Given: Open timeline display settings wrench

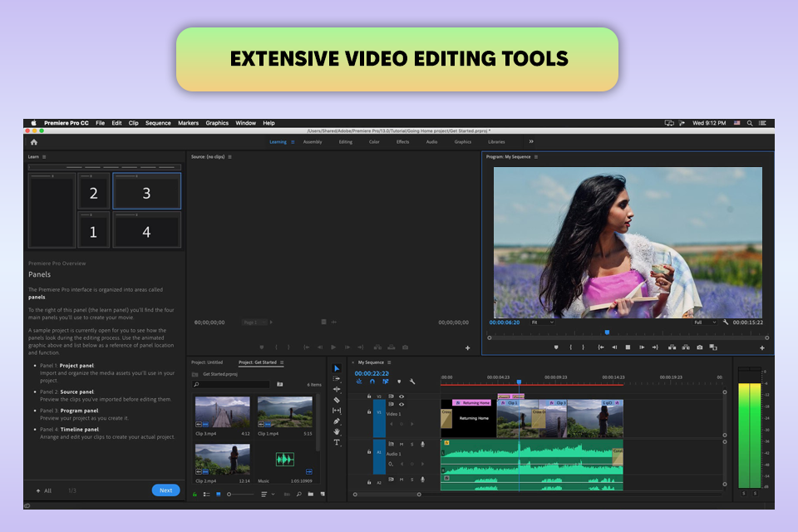Looking at the screenshot, I should 412,382.
